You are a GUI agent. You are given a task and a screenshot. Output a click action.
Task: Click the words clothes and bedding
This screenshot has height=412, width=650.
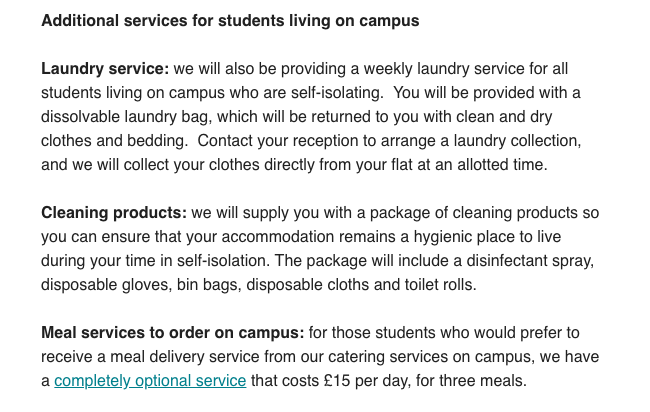point(114,141)
